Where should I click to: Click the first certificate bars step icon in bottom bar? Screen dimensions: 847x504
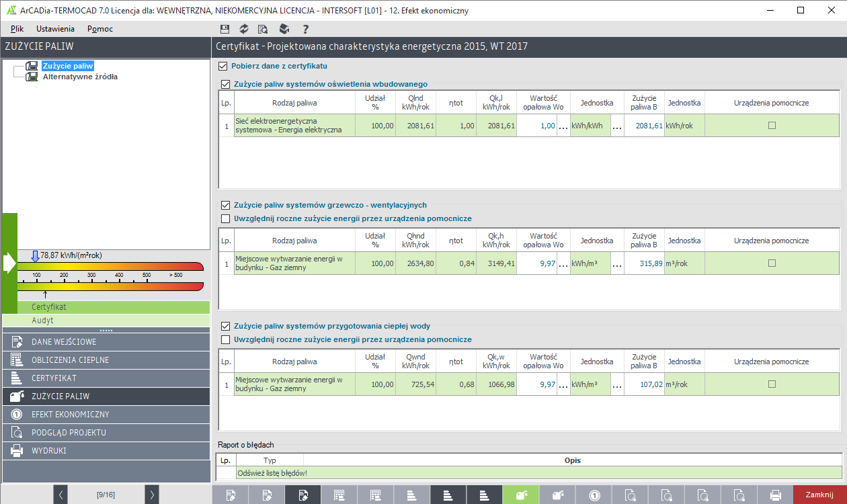coord(412,495)
